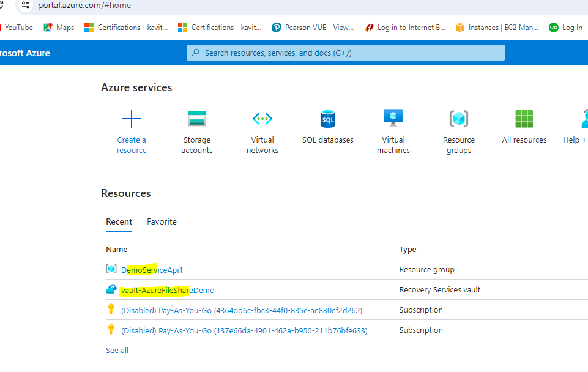Click the Resource group type cell
This screenshot has width=588, height=372.
pos(426,270)
